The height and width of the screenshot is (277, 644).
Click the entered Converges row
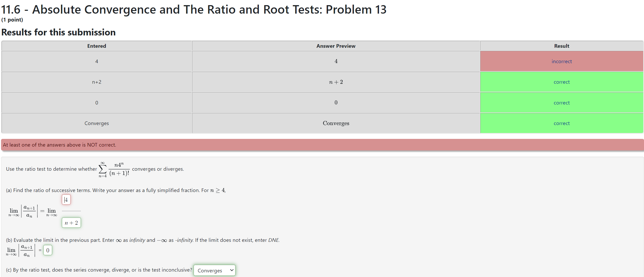97,123
